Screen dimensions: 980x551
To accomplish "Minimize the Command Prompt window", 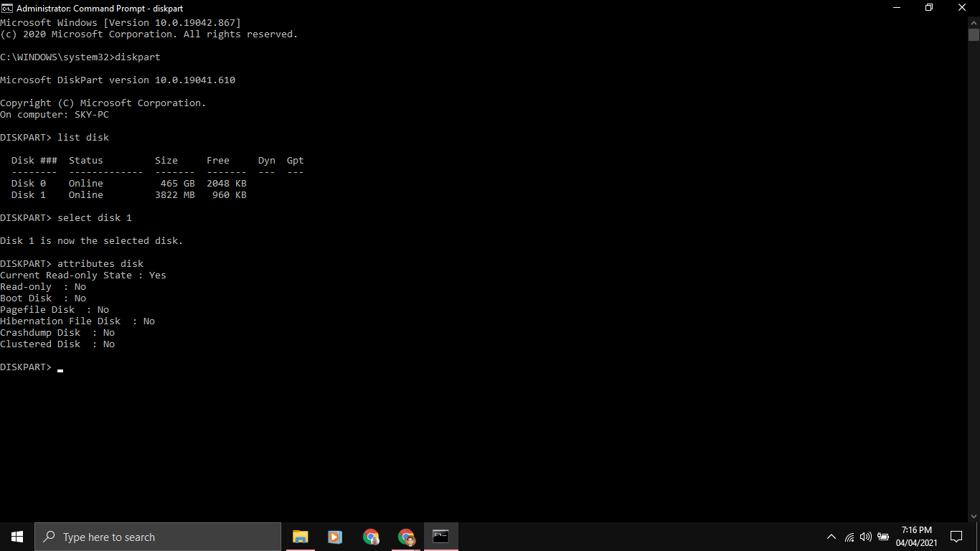I will [x=897, y=8].
